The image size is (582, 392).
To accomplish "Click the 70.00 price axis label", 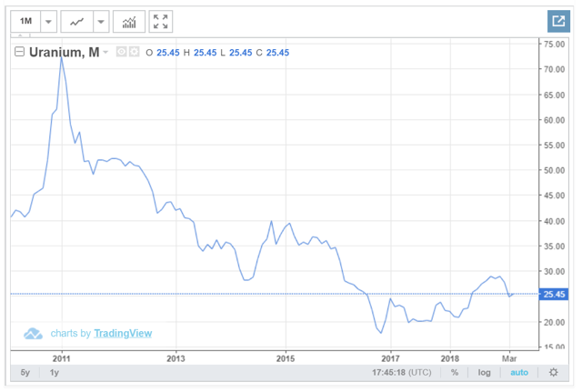I will [554, 69].
